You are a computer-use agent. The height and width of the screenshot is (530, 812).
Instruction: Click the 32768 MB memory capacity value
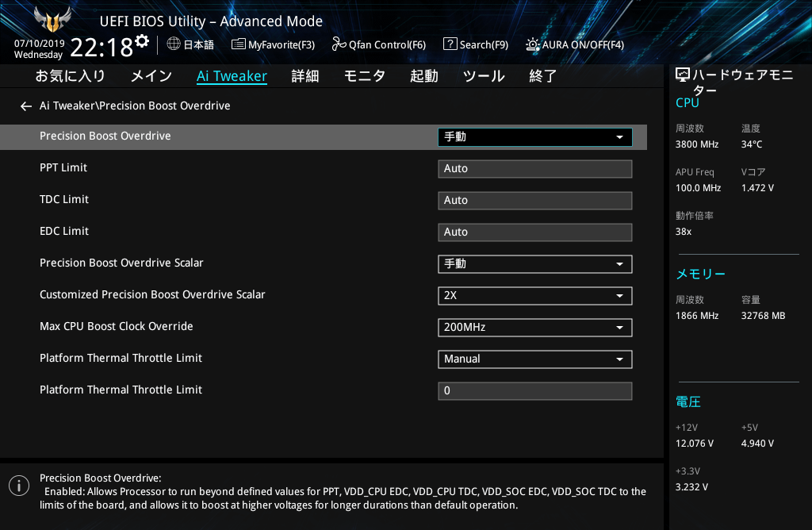764,316
